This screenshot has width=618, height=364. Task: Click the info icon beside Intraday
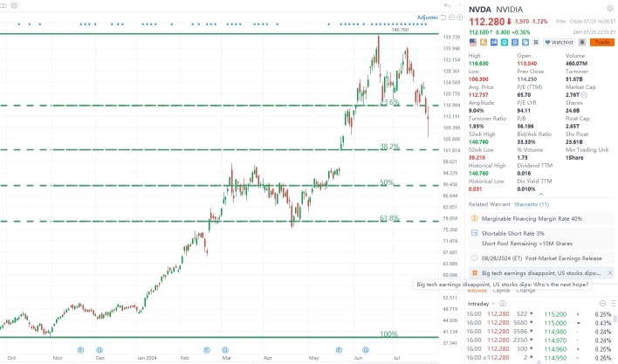[x=503, y=304]
